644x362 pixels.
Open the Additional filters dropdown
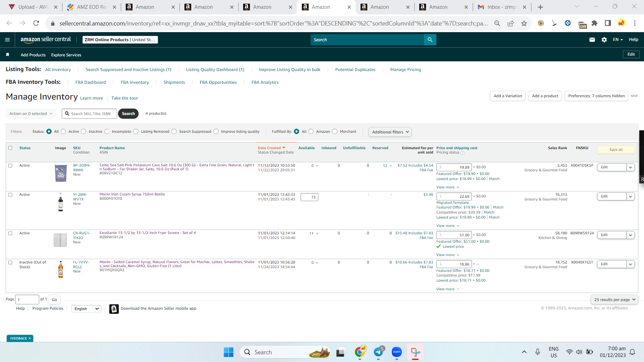pyautogui.click(x=390, y=132)
